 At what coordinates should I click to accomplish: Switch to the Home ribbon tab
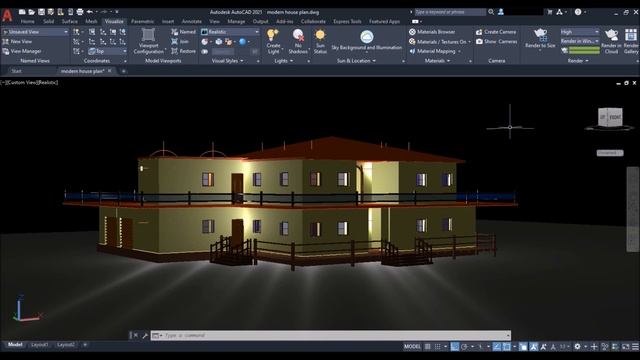pyautogui.click(x=27, y=21)
